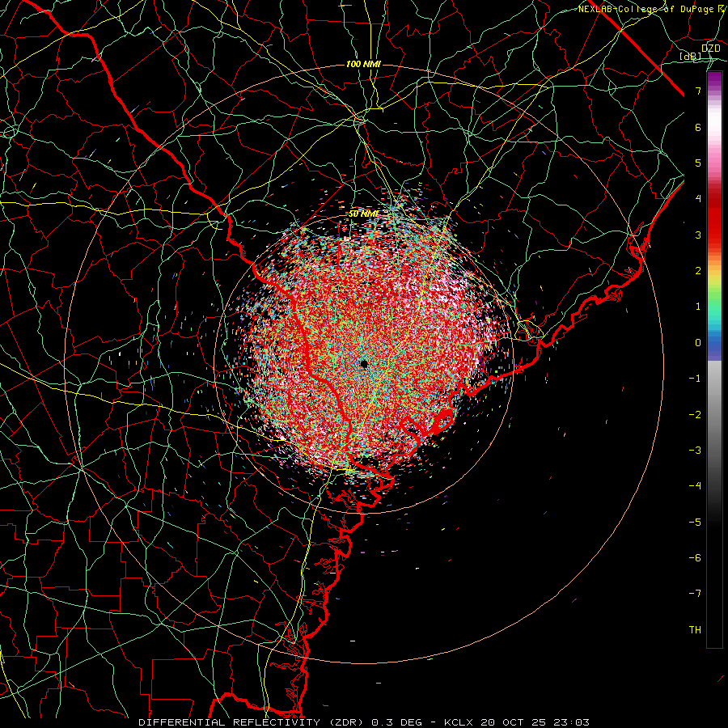
Task: Click the black radar site dot at center
Action: pyautogui.click(x=364, y=363)
